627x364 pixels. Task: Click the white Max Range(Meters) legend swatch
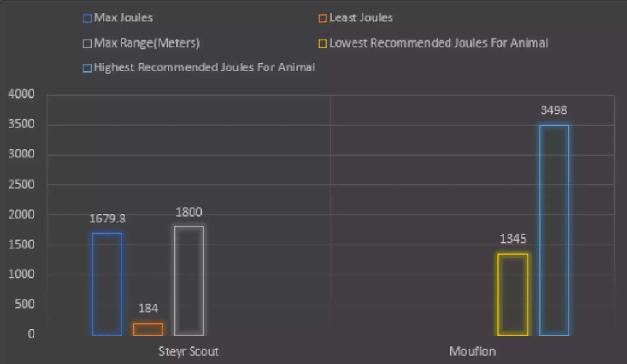(x=87, y=44)
